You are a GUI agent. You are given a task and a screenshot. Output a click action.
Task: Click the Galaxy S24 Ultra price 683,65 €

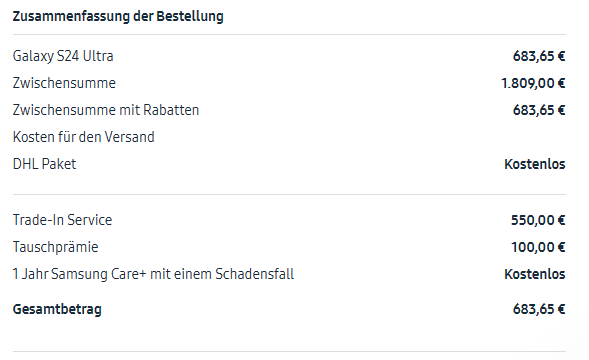click(539, 56)
